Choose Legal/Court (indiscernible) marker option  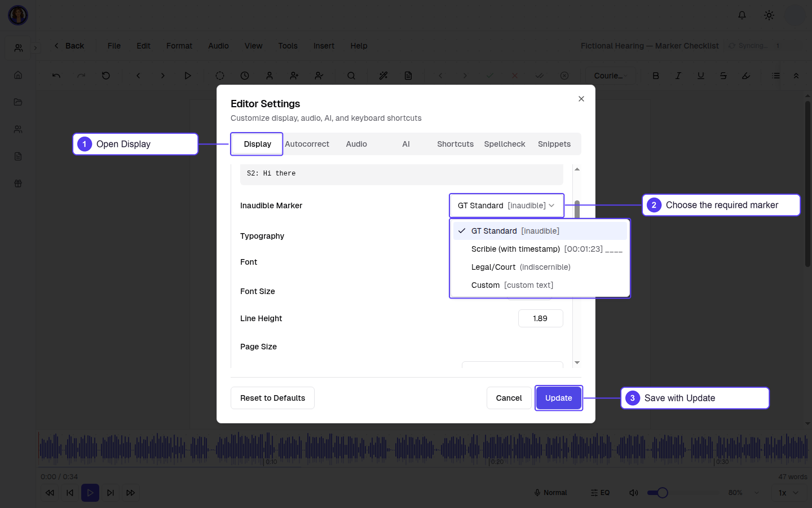(x=540, y=267)
